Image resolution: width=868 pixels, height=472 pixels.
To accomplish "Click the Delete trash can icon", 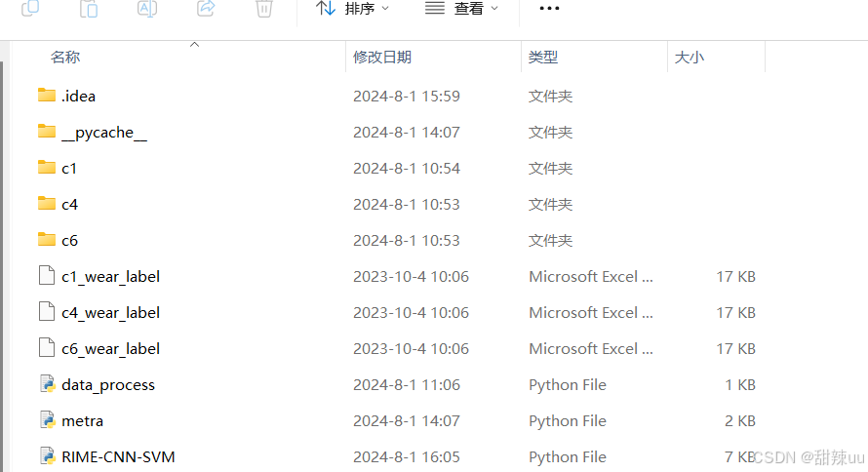I will click(264, 9).
